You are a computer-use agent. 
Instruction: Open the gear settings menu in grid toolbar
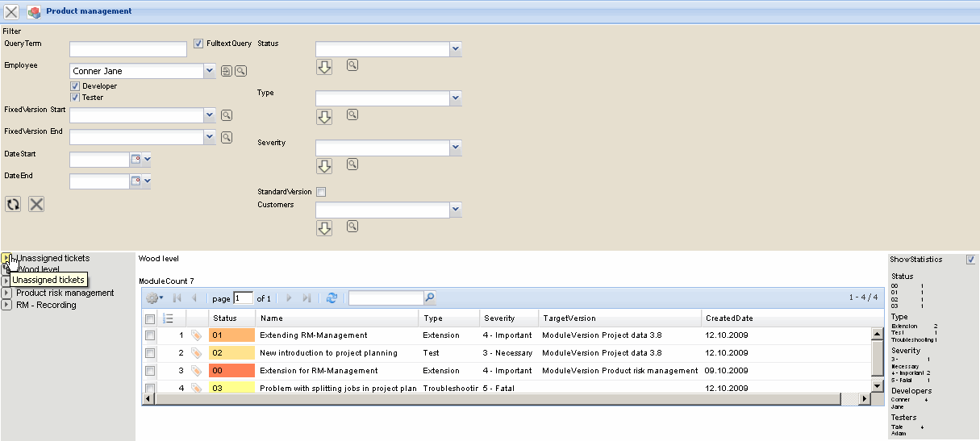click(154, 298)
